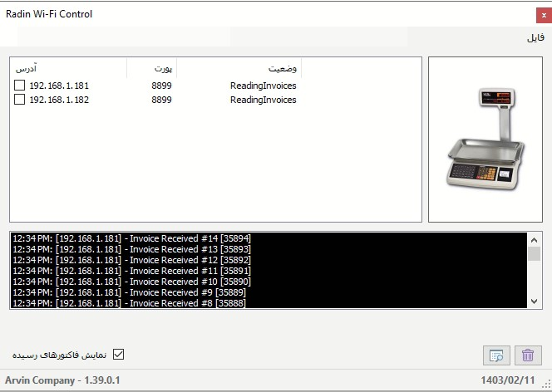Image resolution: width=552 pixels, height=392 pixels.
Task: Click port 8899 of 192.168.1.182 row
Action: (x=161, y=100)
